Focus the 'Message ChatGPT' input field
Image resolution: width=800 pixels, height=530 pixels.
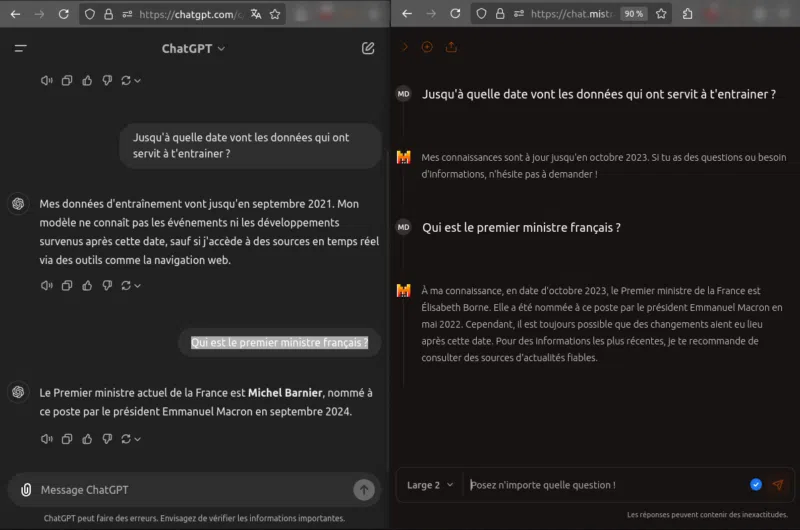(194, 490)
